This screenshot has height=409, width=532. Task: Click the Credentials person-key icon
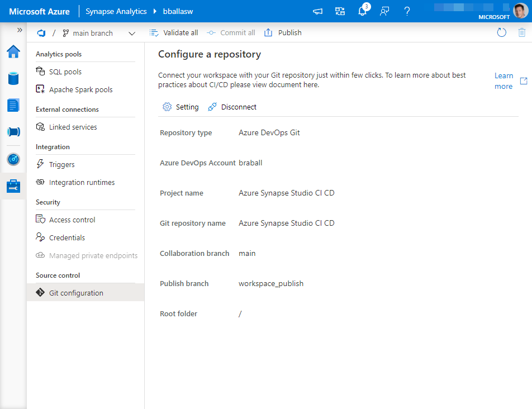pyautogui.click(x=40, y=237)
